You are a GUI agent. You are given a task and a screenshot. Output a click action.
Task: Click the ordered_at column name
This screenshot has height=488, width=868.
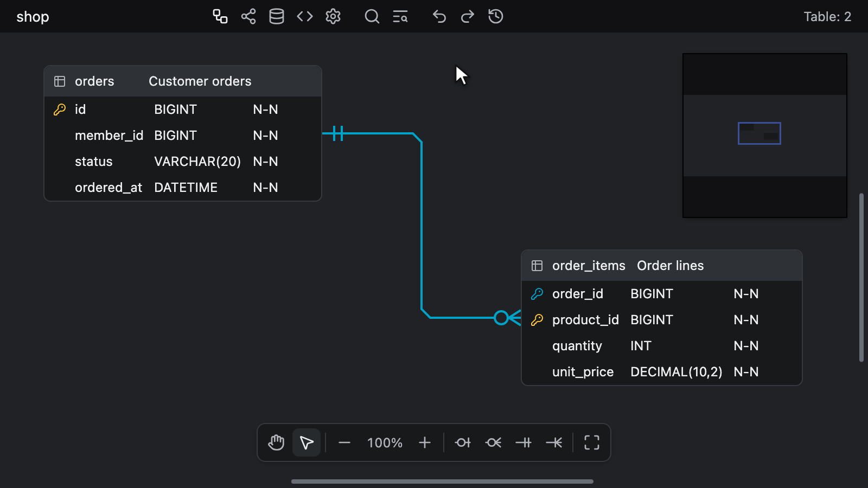click(x=108, y=188)
